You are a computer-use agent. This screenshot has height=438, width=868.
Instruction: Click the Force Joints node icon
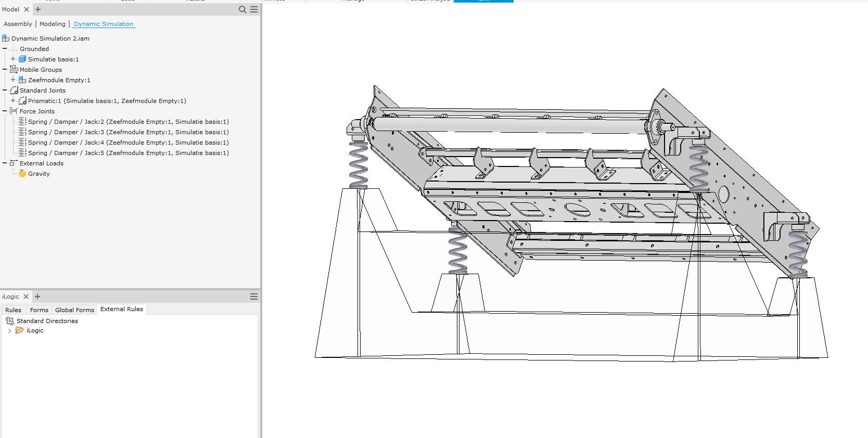tap(14, 111)
